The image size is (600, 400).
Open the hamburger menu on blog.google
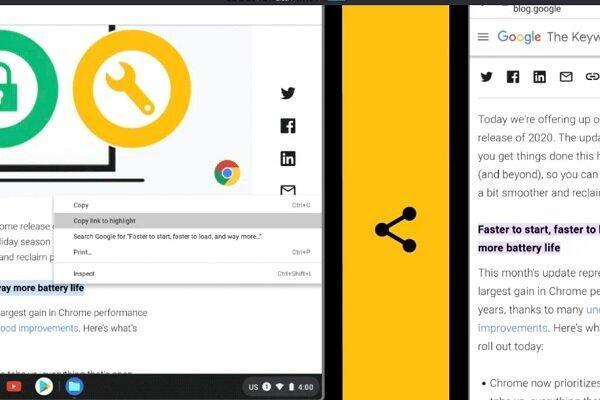pyautogui.click(x=483, y=37)
